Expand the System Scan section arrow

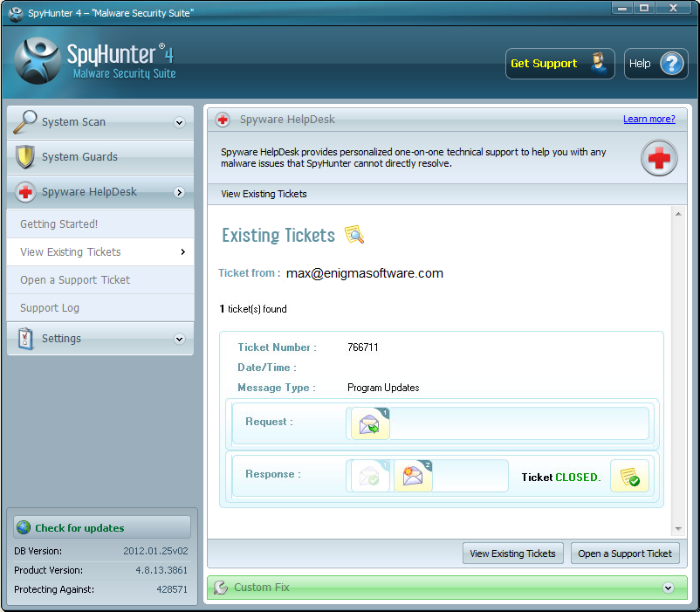point(179,123)
